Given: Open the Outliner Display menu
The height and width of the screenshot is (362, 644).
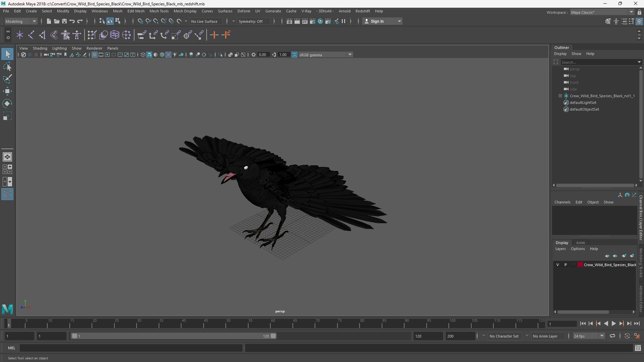Looking at the screenshot, I should [x=560, y=54].
